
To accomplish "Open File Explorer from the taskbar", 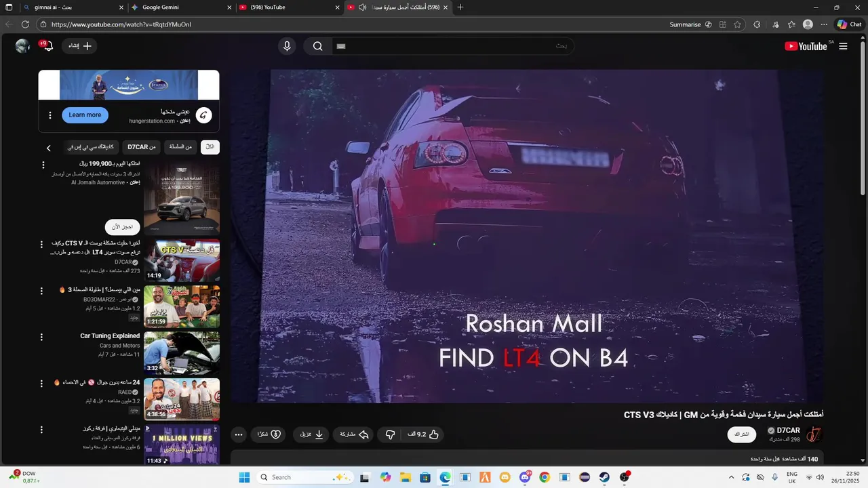I will (406, 477).
